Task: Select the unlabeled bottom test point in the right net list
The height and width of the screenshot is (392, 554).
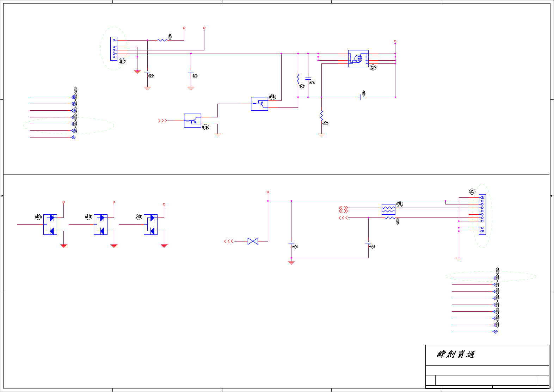Action: [495, 332]
